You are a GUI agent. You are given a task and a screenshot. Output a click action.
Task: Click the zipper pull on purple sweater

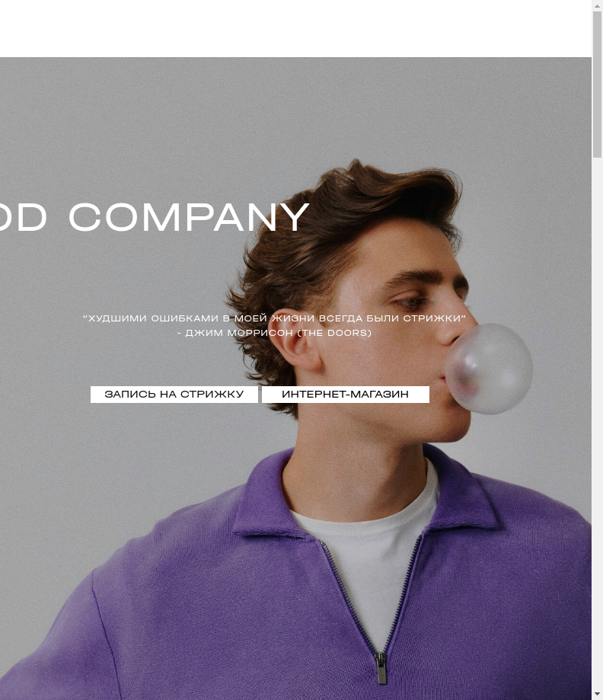[x=381, y=668]
